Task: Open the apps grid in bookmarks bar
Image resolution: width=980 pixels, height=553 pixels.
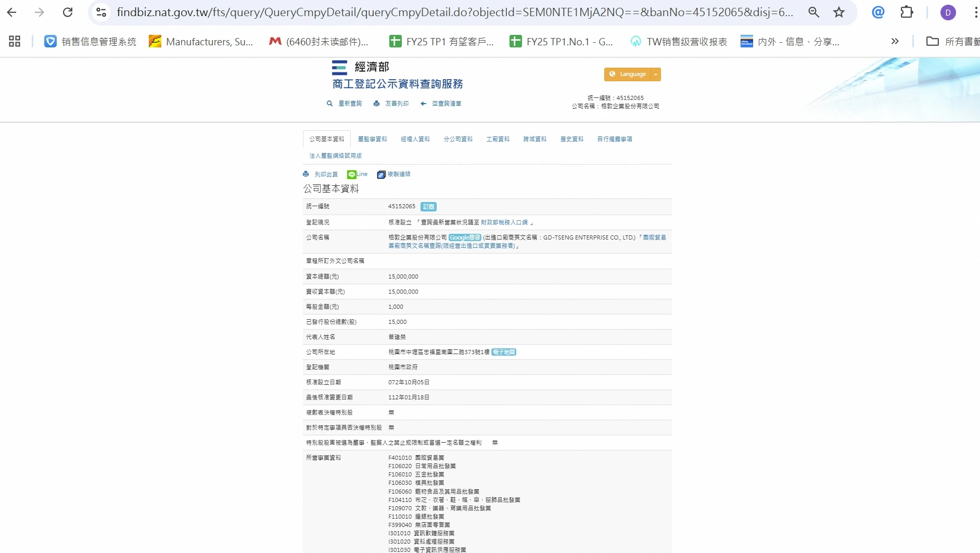Action: (15, 42)
